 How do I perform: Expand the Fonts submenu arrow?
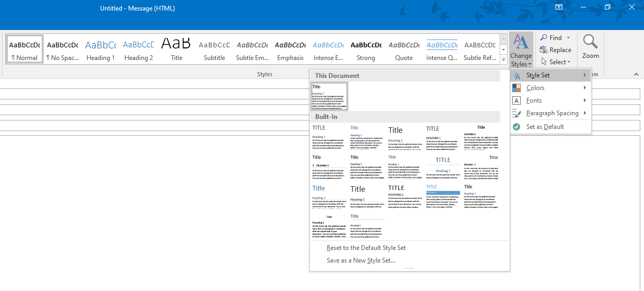pyautogui.click(x=585, y=101)
